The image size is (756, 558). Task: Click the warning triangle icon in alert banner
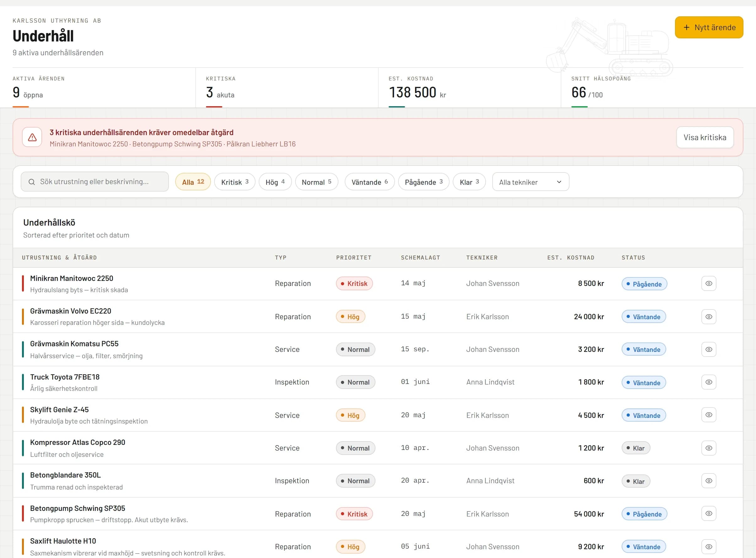tap(32, 137)
